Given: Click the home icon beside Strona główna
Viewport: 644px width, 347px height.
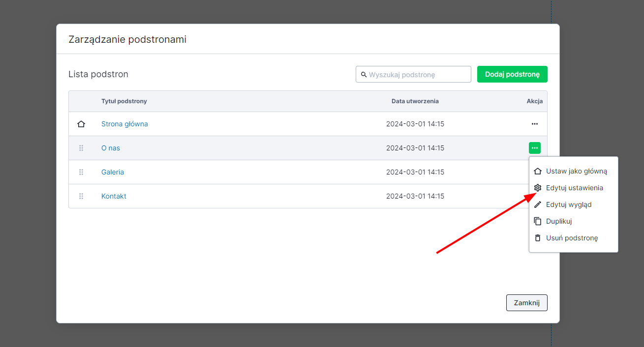Looking at the screenshot, I should [81, 124].
